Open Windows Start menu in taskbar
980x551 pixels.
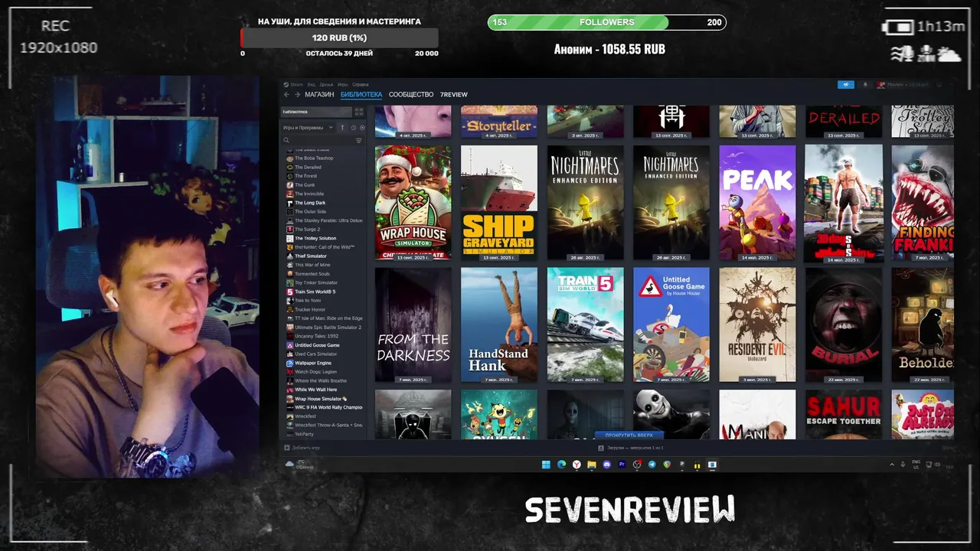546,465
